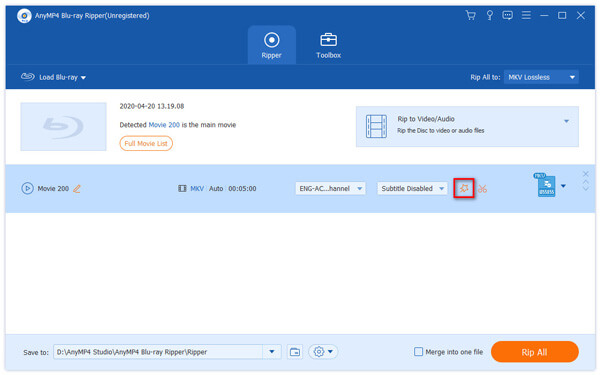Open the cut scissors tool
This screenshot has width=600, height=375.
click(483, 189)
